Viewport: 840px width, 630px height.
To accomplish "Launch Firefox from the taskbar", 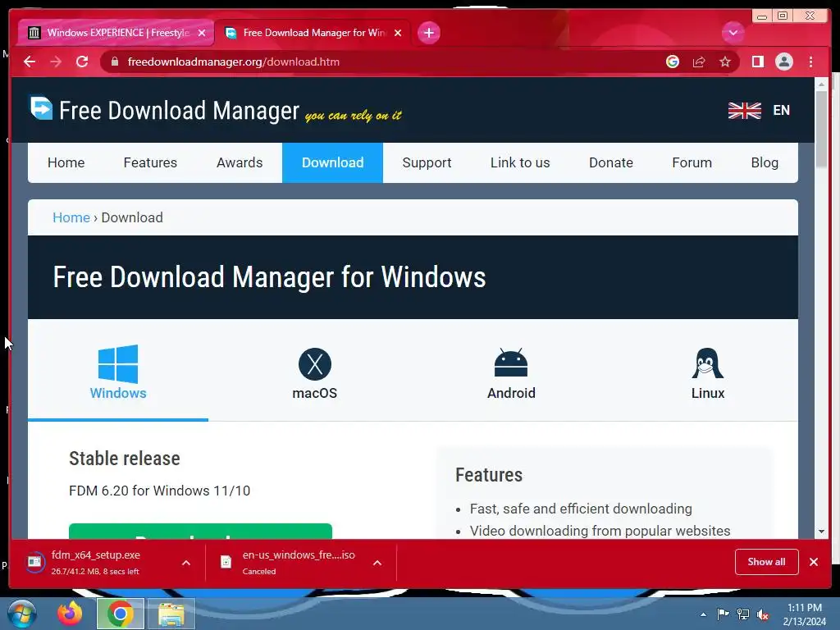I will [70, 614].
